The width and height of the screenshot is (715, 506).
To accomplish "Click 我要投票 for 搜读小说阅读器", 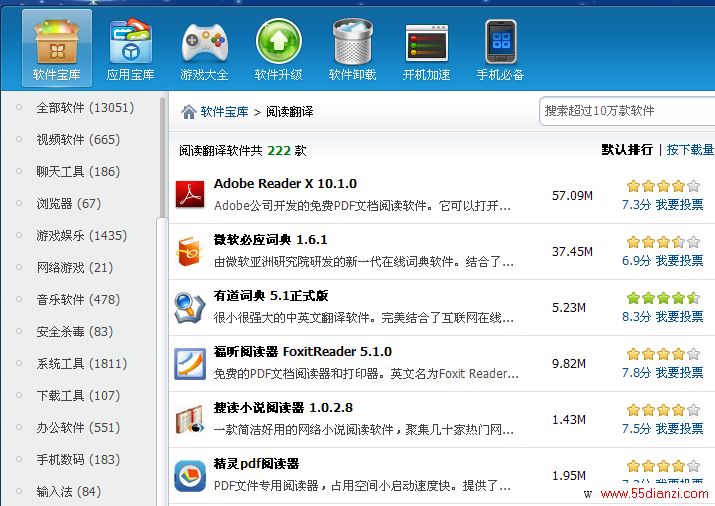I will coord(679,429).
